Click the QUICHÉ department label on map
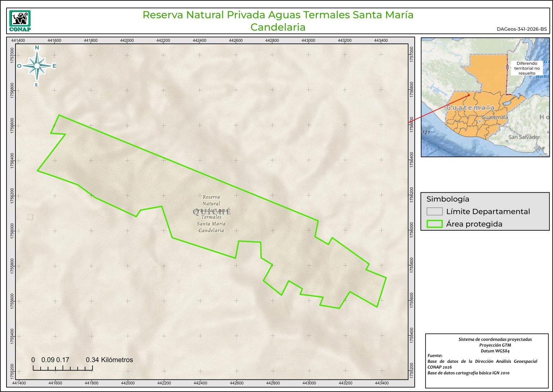This screenshot has width=553, height=392. tap(212, 212)
